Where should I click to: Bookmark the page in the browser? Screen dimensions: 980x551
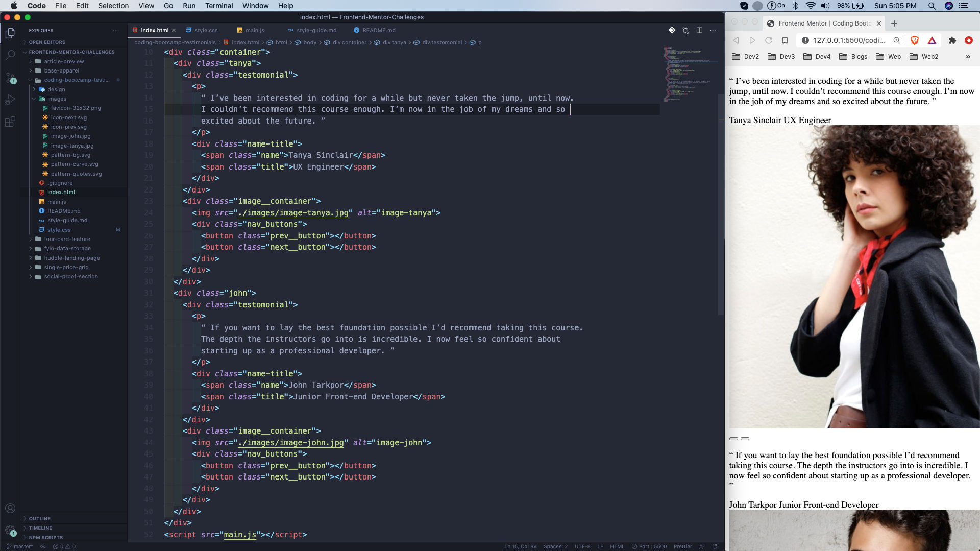click(785, 40)
